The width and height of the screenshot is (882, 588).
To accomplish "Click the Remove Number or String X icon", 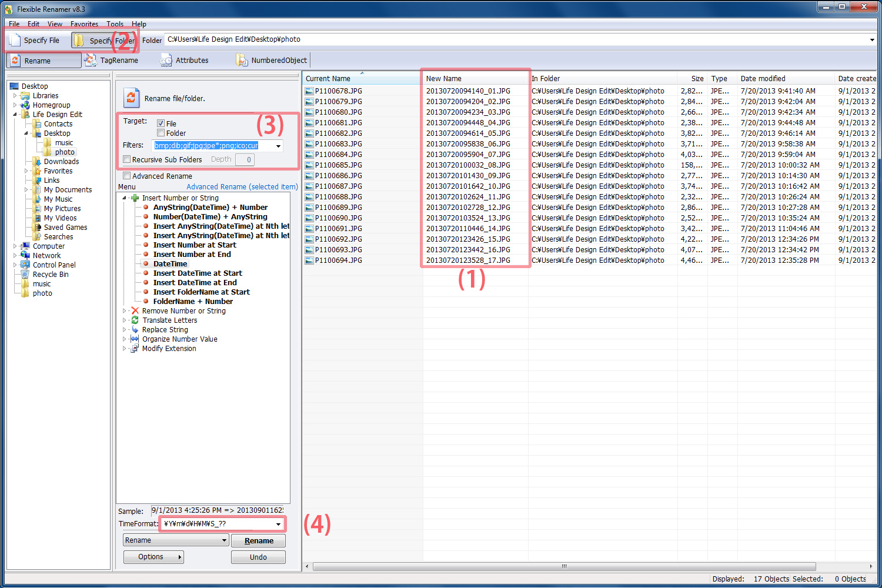I will (x=135, y=310).
